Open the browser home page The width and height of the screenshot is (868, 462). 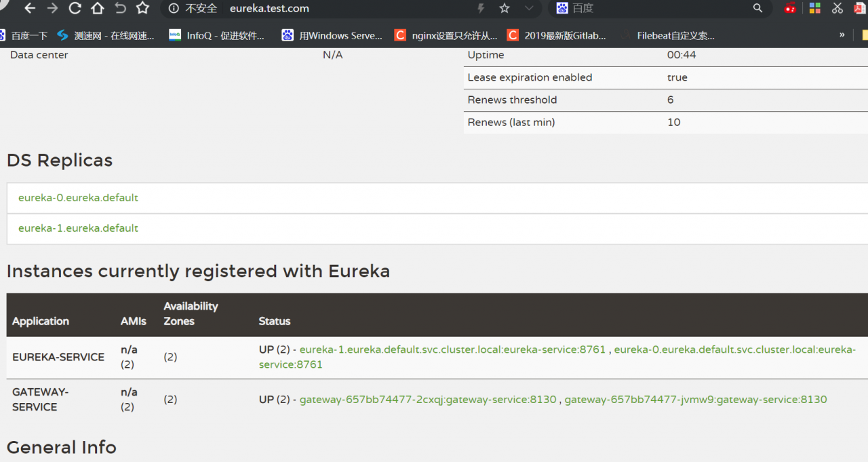[x=98, y=8]
